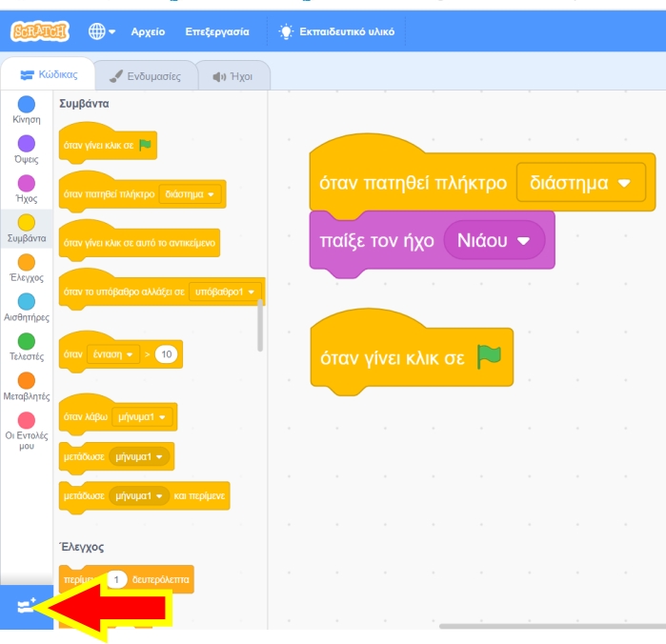This screenshot has width=666, height=644.
Task: Select the Αισθητήρες category circle
Action: [x=27, y=301]
